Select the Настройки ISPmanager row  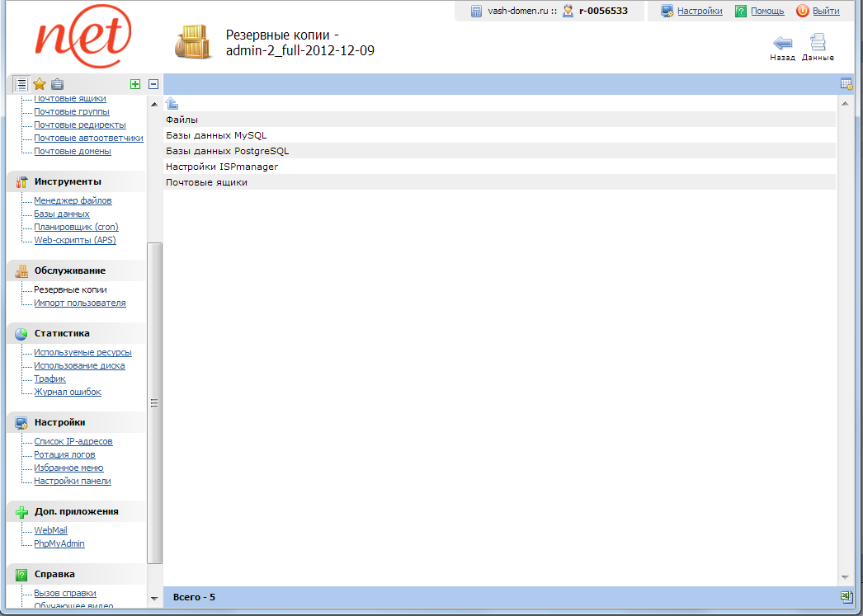click(222, 167)
